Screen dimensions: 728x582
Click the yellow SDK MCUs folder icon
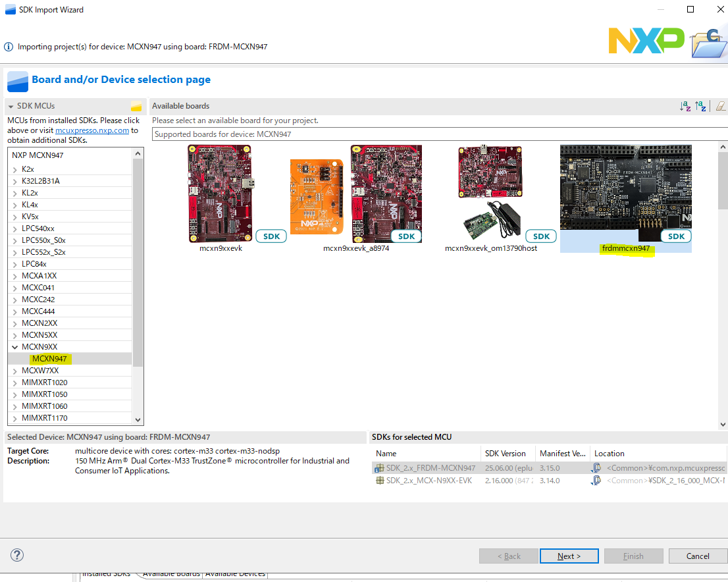[136, 107]
